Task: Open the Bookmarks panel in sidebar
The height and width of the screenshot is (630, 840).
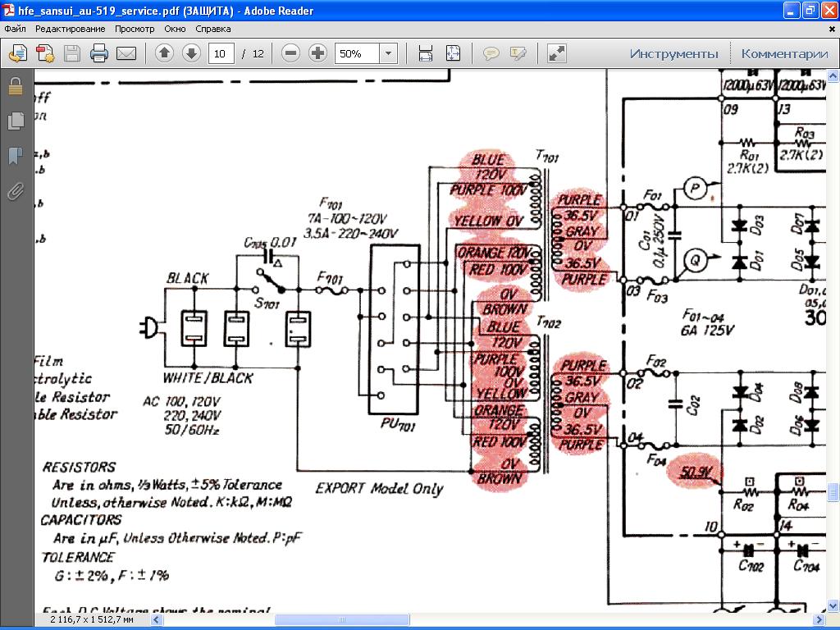Action: point(15,156)
